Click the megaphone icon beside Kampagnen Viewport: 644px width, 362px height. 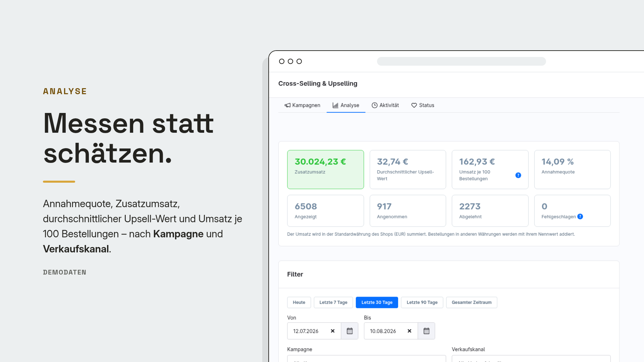coord(287,105)
